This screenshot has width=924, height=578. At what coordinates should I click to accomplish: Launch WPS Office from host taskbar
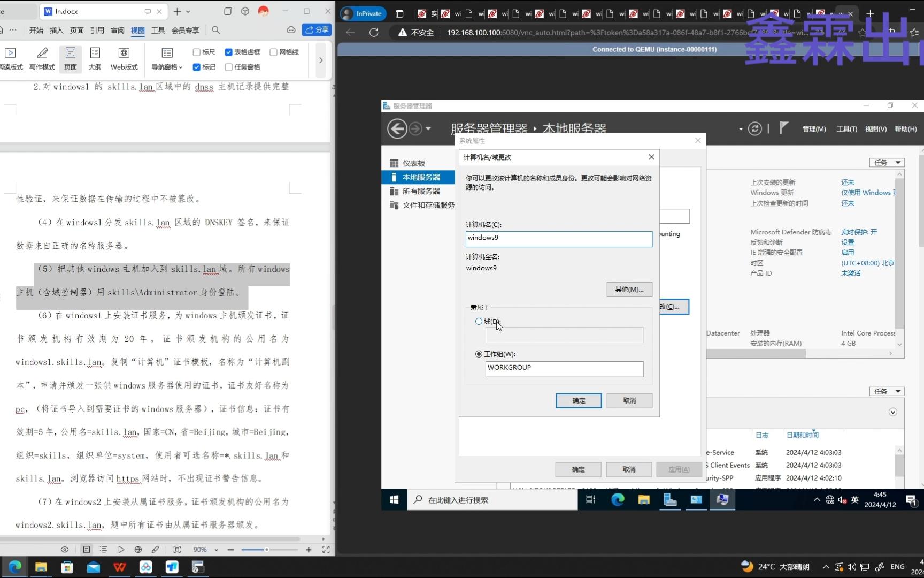[120, 567]
